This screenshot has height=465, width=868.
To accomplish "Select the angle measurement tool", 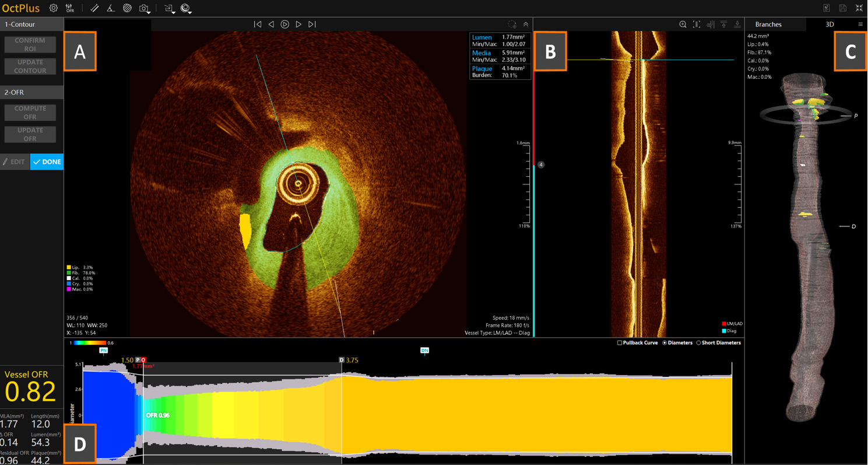I will tap(110, 8).
